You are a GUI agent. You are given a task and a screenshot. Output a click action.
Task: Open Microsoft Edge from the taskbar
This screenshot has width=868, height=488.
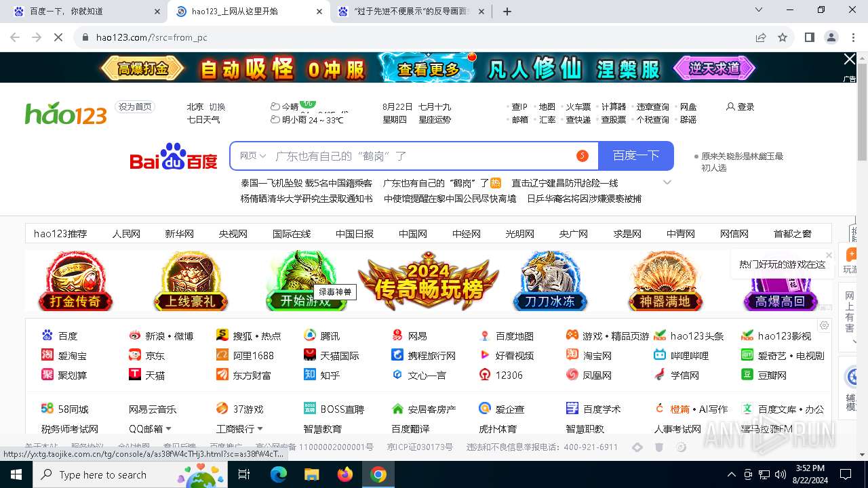[x=279, y=474]
